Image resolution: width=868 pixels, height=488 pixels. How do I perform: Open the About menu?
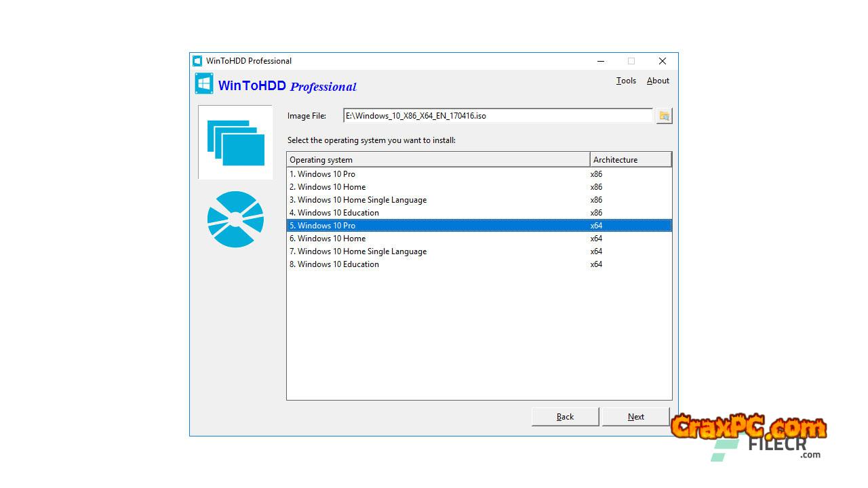point(658,81)
